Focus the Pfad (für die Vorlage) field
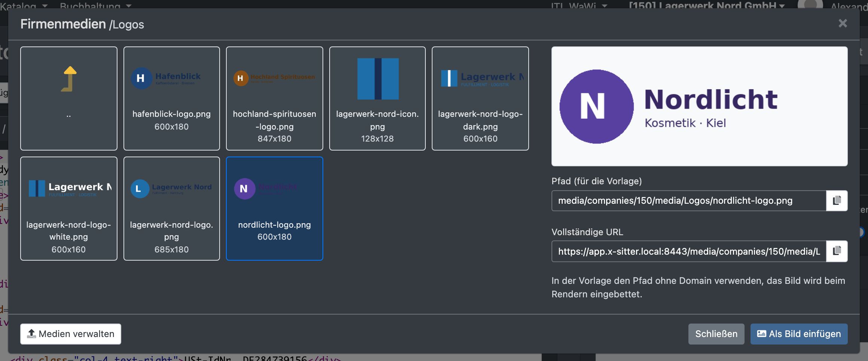 point(689,201)
